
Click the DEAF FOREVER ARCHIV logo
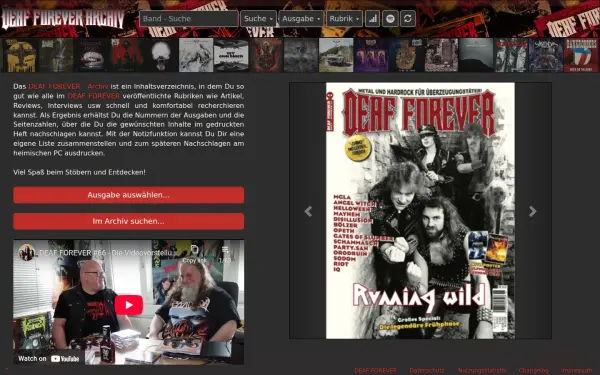pyautogui.click(x=63, y=18)
